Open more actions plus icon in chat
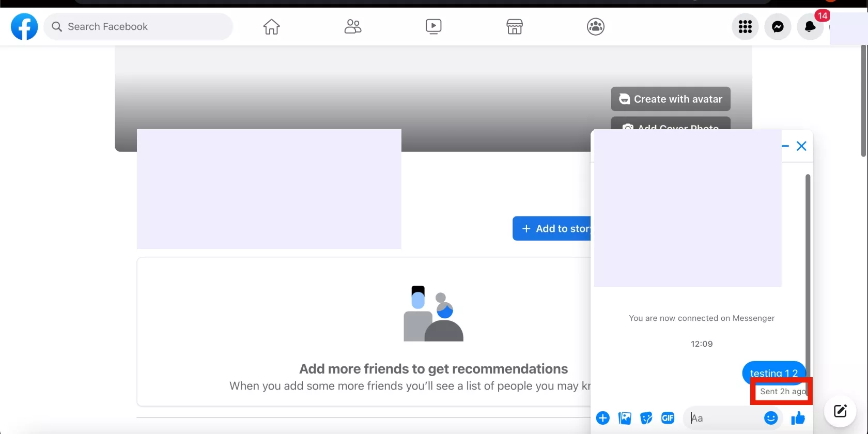868x434 pixels. (x=603, y=418)
